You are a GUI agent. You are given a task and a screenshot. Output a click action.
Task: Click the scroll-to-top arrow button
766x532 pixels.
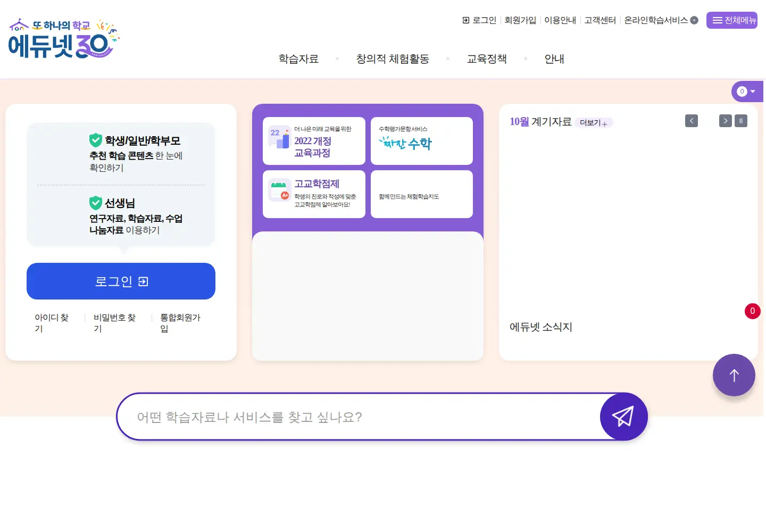pos(734,375)
